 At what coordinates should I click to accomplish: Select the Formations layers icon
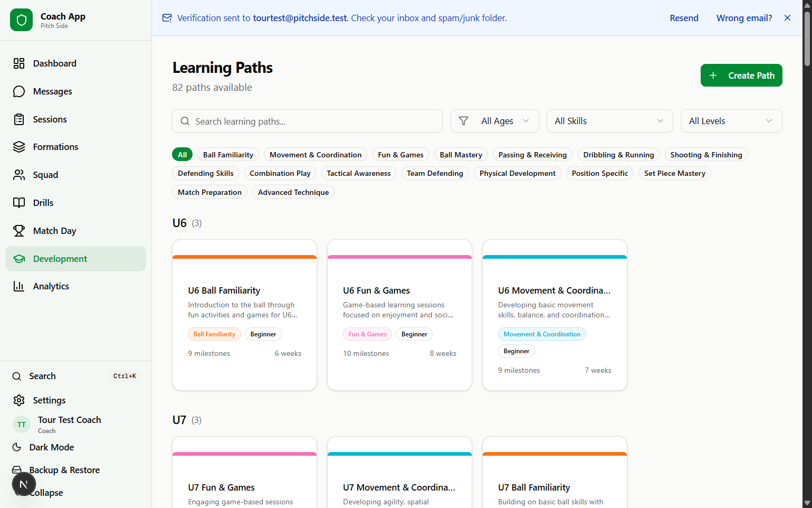click(x=19, y=147)
